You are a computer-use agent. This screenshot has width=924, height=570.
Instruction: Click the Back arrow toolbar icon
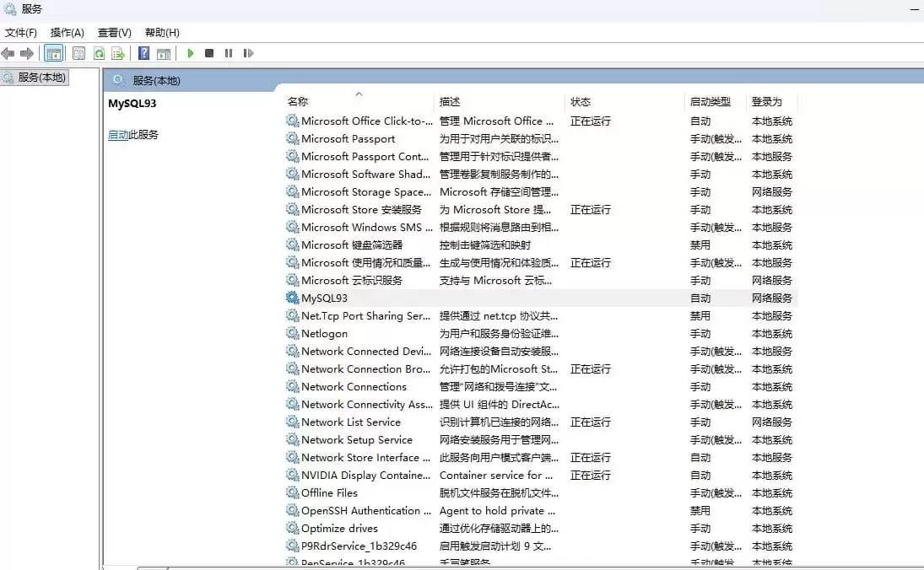point(8,54)
